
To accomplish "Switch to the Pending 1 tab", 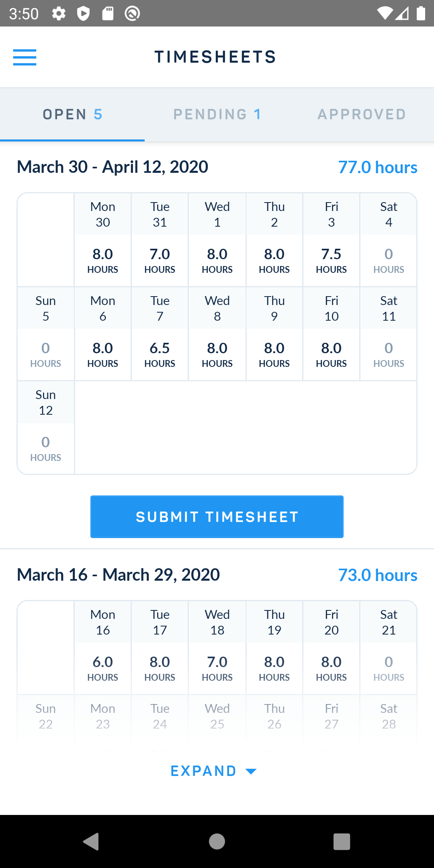I will [x=217, y=115].
